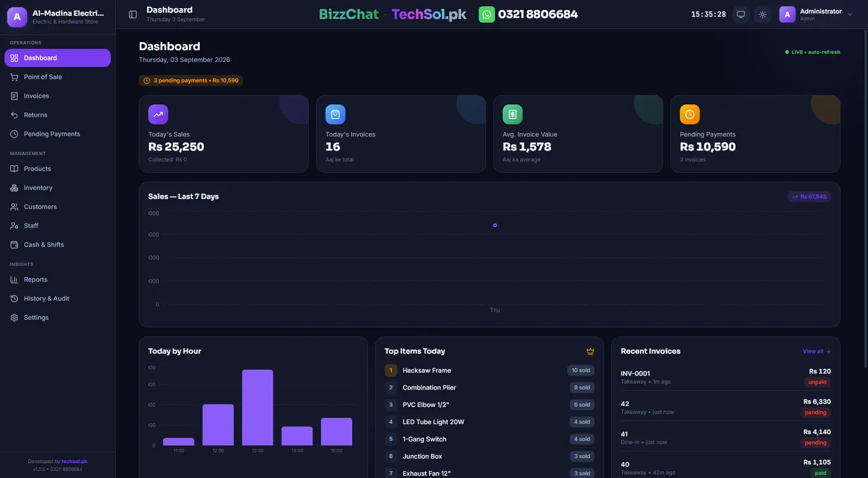Click the Thu data point on sales chart
Image resolution: width=868 pixels, height=478 pixels.
[x=495, y=225]
